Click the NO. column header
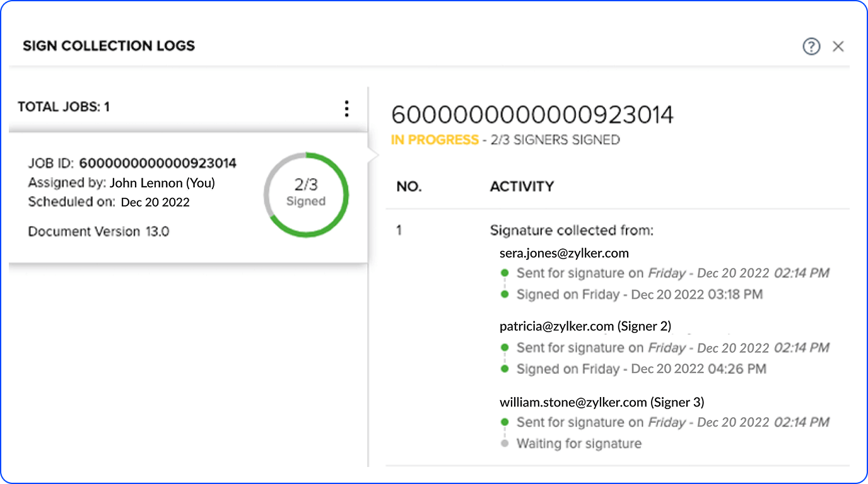 click(409, 187)
